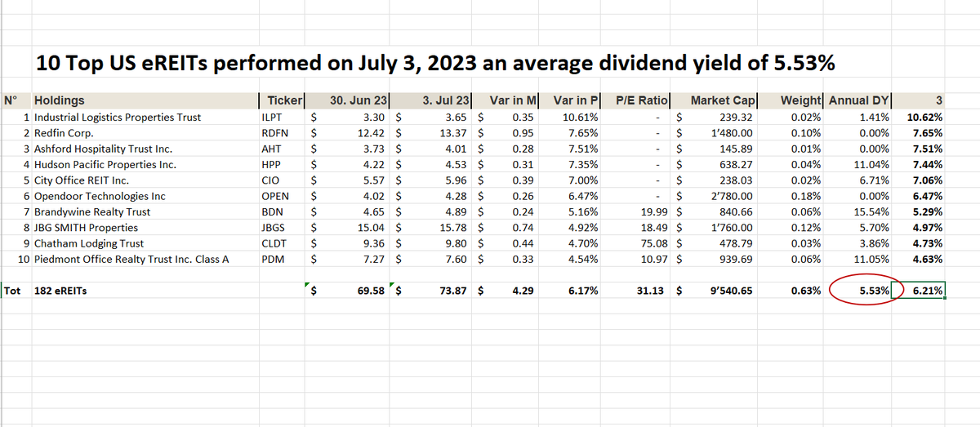Select the HPP ticker cell

(282, 165)
